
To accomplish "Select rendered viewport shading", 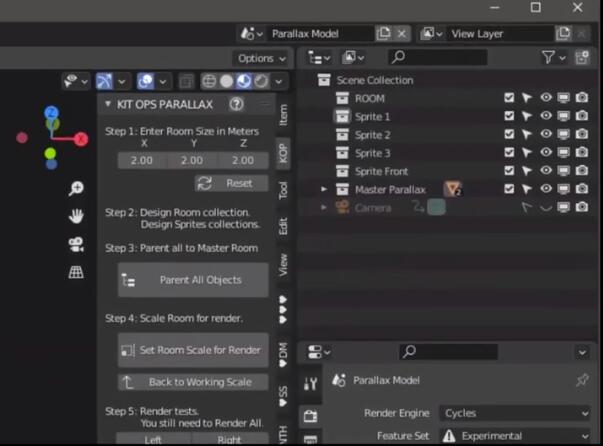I will click(x=262, y=81).
